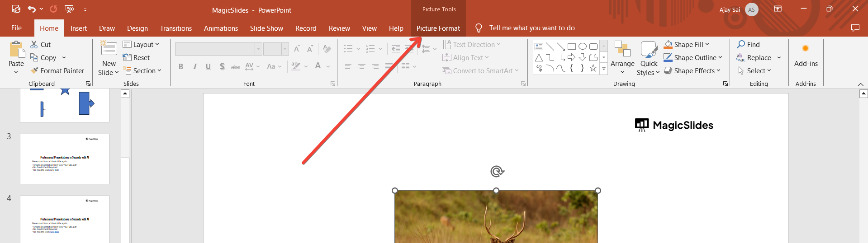Open Shape Fill color menu
Viewport: 868px width, 243px height.
point(687,44)
